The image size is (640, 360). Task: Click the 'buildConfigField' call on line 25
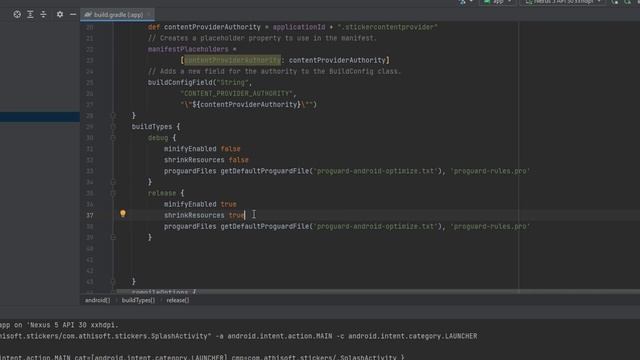180,82
